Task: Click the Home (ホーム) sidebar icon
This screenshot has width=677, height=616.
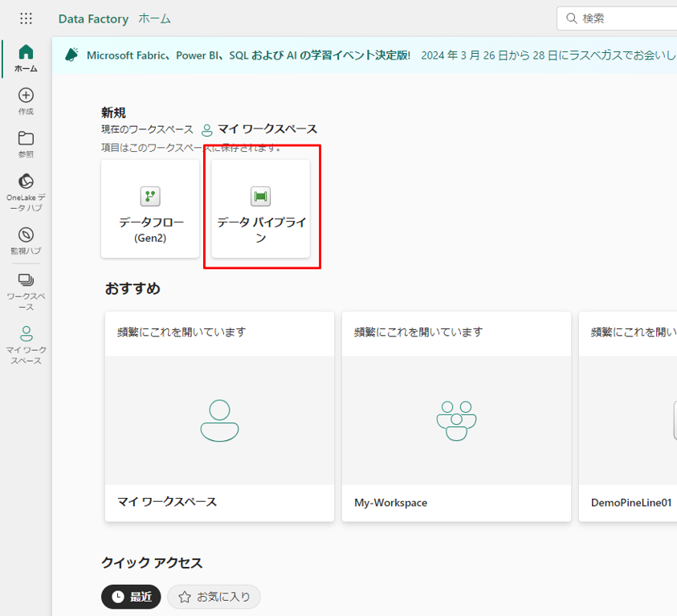Action: point(26,59)
